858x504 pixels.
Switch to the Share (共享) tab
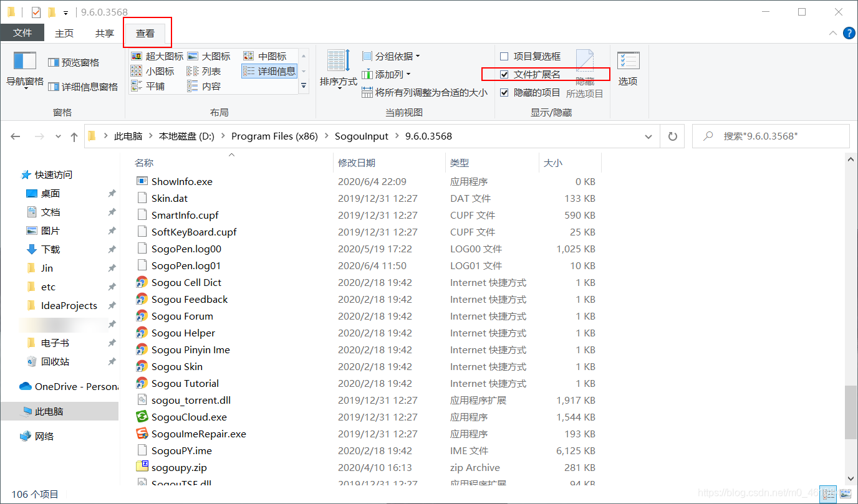coord(105,33)
